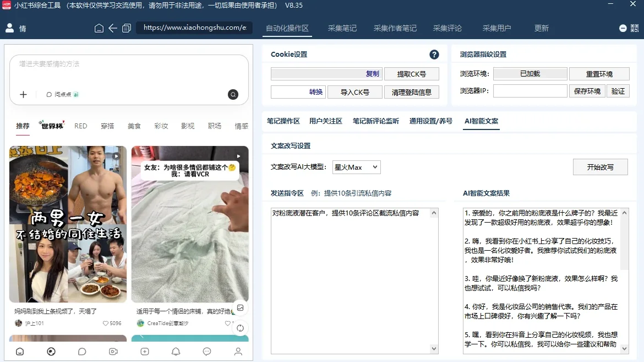
Task: Open the 文案改写AI大模型 dropdown 星火Max
Action: tap(356, 167)
